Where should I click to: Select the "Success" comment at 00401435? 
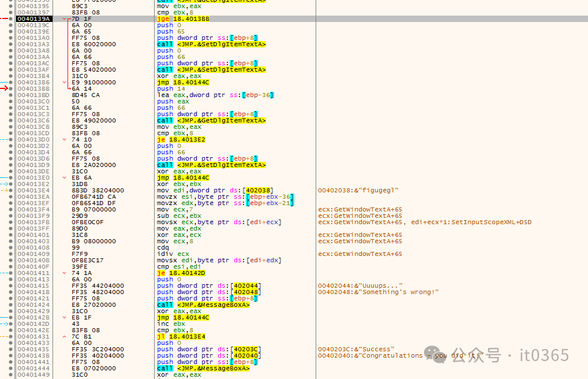[356, 350]
